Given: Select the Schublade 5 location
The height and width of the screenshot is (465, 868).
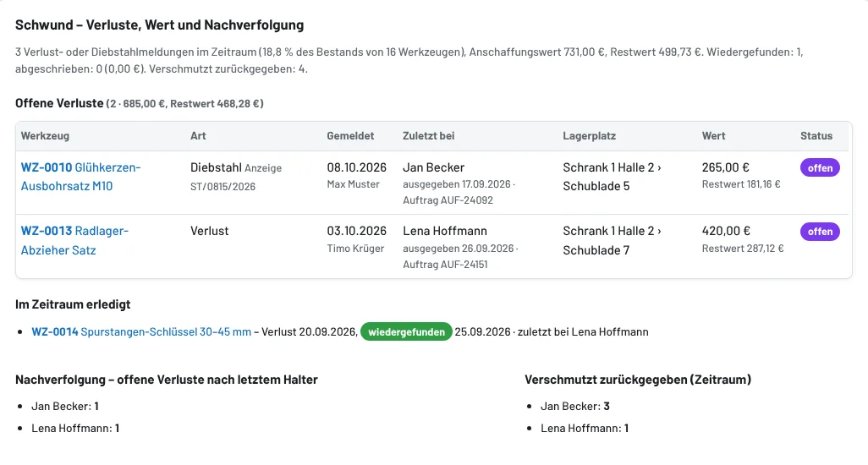Looking at the screenshot, I should pos(596,186).
